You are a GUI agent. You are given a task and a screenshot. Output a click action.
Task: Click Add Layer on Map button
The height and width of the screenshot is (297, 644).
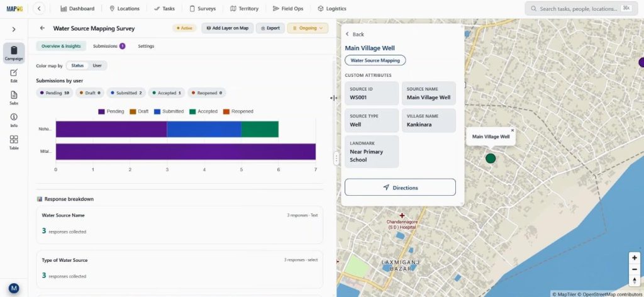[228, 28]
